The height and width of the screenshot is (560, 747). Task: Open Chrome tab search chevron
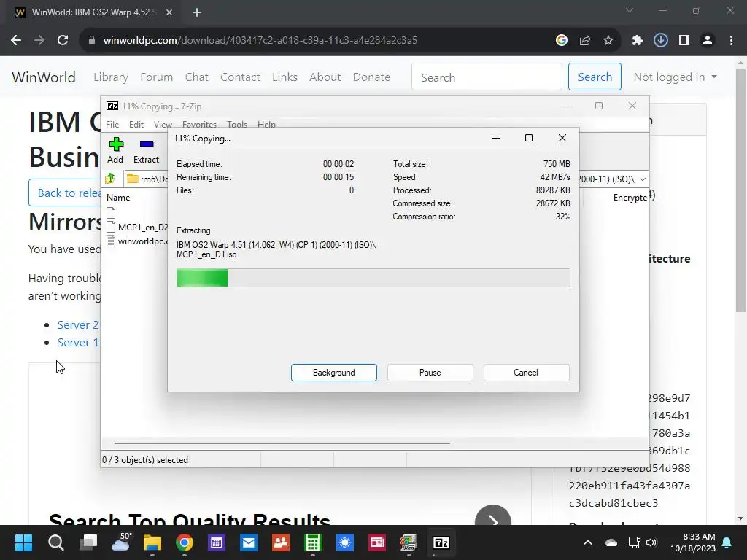[630, 10]
